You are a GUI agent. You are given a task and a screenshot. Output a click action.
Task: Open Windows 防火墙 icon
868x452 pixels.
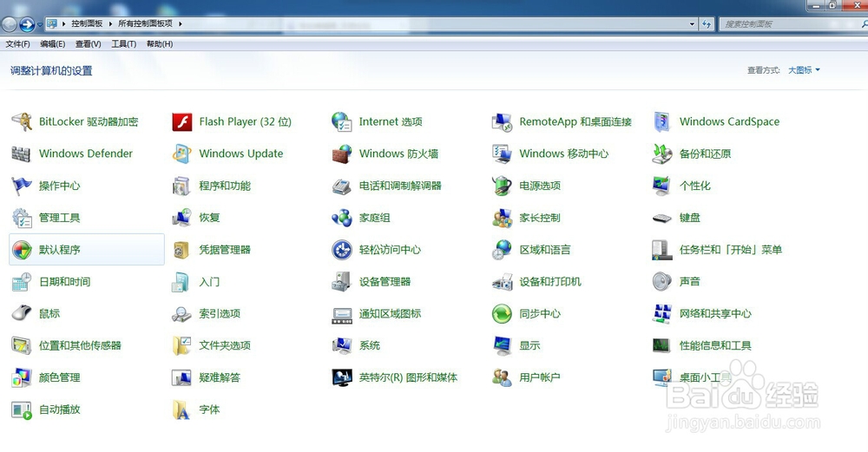click(x=341, y=154)
